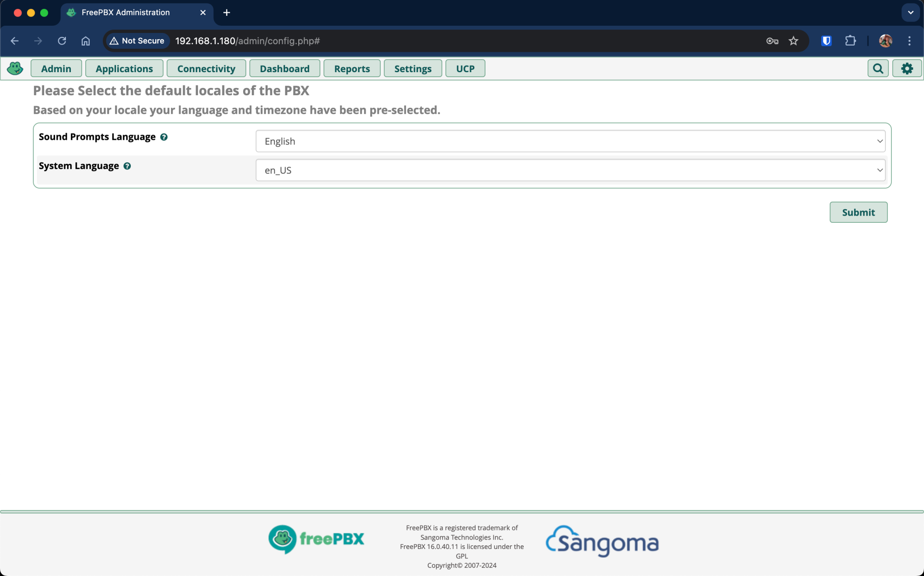Screen dimensions: 924x576
Task: Open the gear settings icon in navbar
Action: pyautogui.click(x=907, y=68)
